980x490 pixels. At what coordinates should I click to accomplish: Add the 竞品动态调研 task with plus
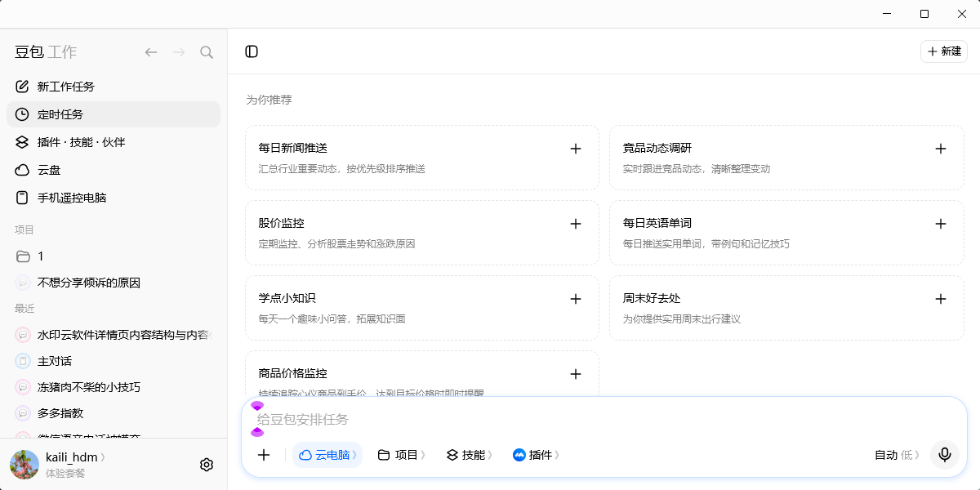coord(941,149)
